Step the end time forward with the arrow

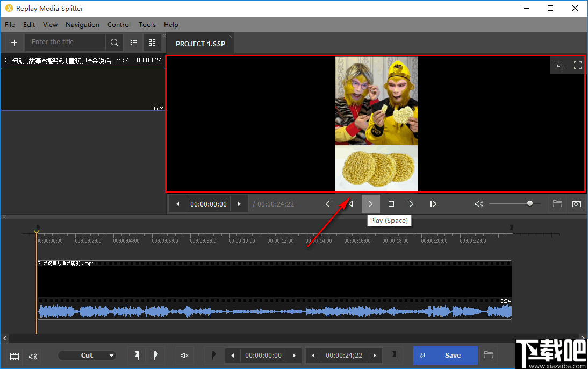click(374, 356)
